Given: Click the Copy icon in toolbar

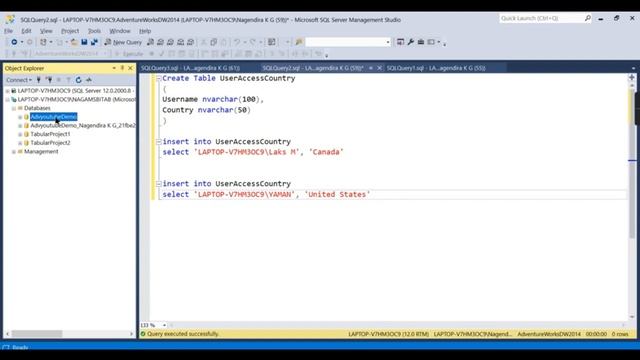Looking at the screenshot, I should (213, 42).
